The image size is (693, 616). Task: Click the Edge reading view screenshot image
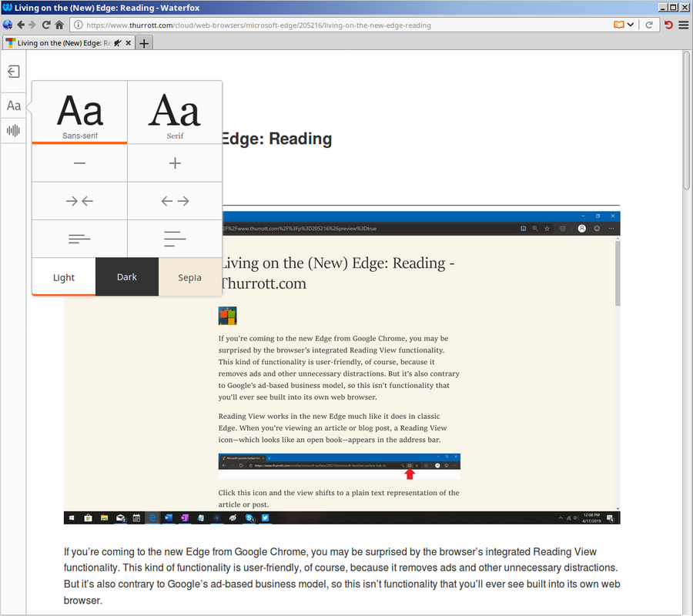point(342,367)
